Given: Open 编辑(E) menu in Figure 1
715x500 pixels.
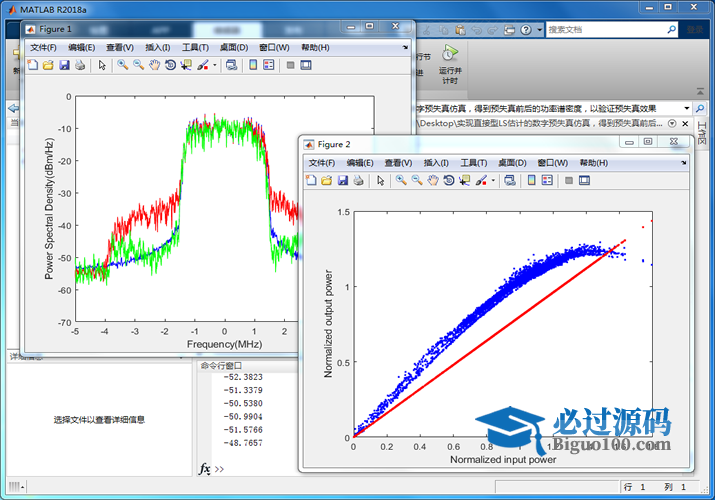Looking at the screenshot, I should coord(82,47).
